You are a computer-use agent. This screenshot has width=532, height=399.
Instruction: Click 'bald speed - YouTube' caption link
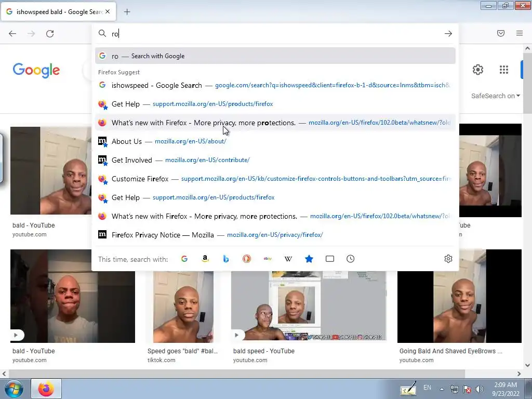[x=263, y=351]
